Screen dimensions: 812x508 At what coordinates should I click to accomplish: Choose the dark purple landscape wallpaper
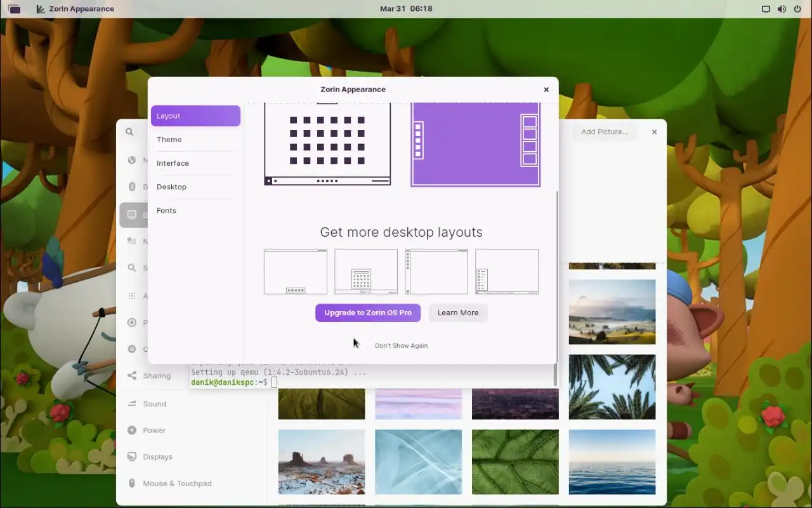(x=515, y=404)
